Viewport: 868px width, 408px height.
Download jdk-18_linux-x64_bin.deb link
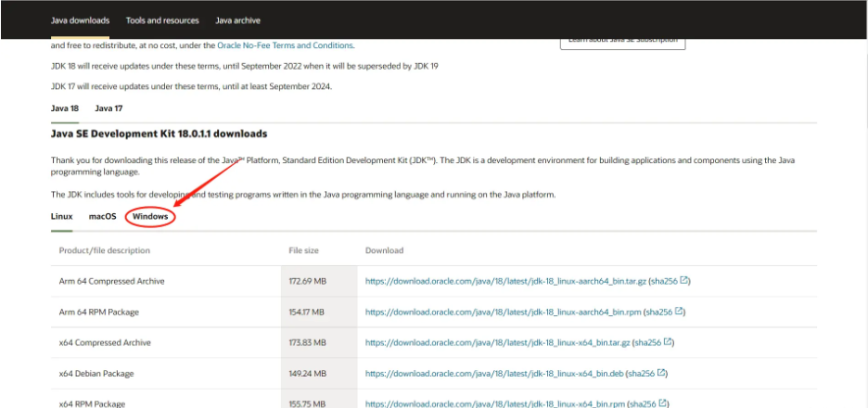pos(494,374)
